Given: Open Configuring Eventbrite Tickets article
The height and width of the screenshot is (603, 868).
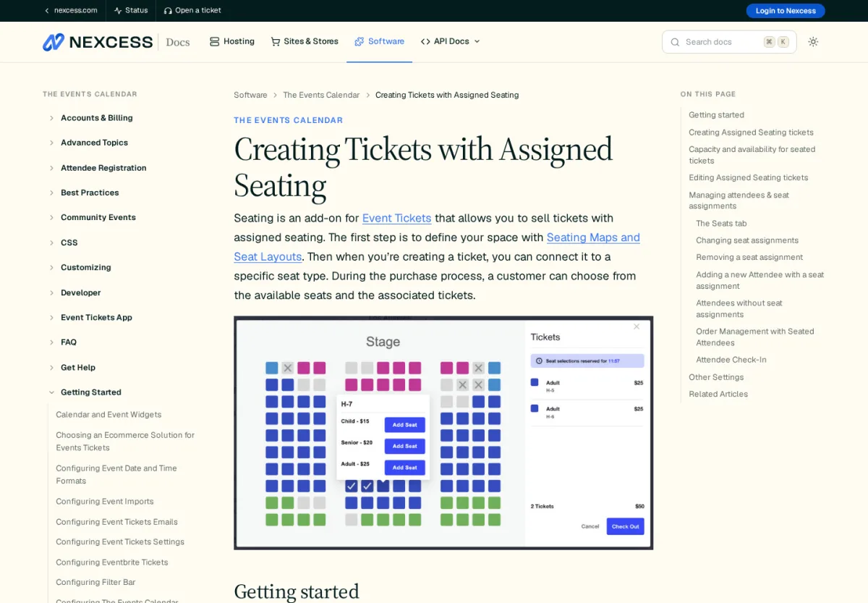Looking at the screenshot, I should tap(112, 562).
